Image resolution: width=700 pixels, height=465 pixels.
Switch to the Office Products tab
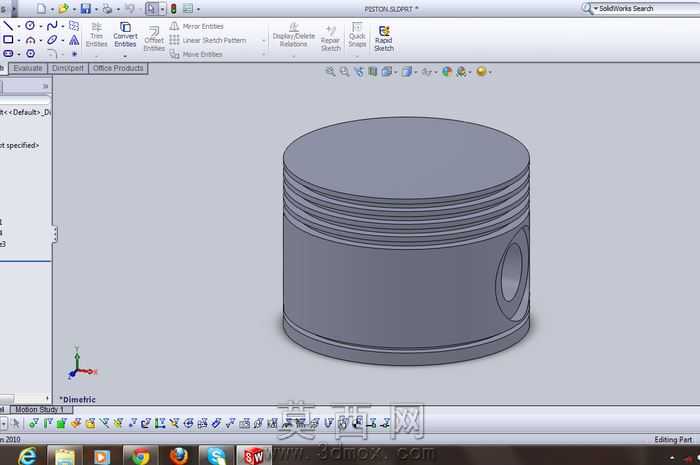click(x=118, y=68)
